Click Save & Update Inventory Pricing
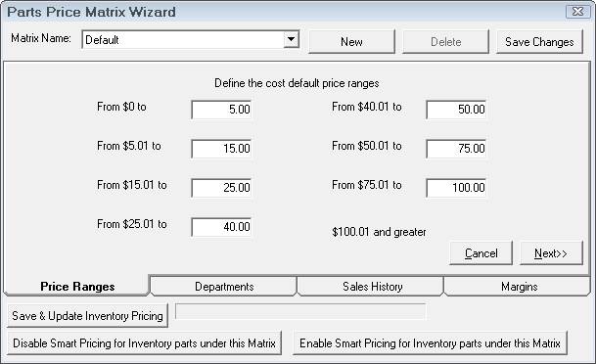The height and width of the screenshot is (364, 596). [x=87, y=315]
